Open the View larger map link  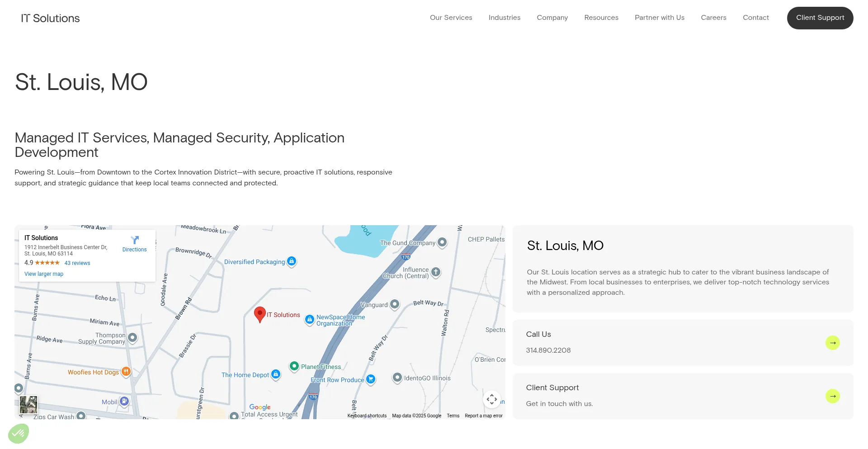point(44,274)
